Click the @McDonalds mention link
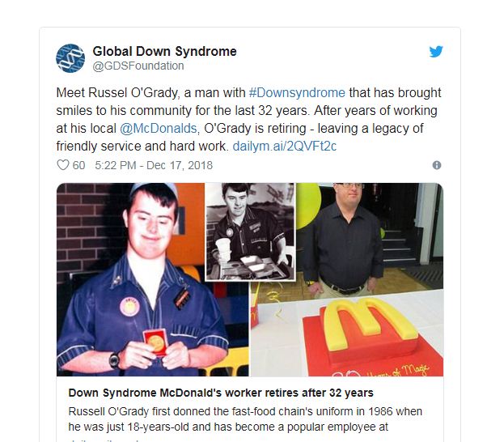The width and height of the screenshot is (504, 442). pyautogui.click(x=158, y=129)
